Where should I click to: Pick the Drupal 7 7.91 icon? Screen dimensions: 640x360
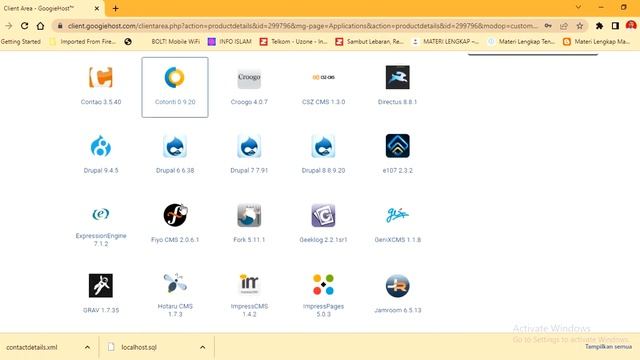(249, 146)
